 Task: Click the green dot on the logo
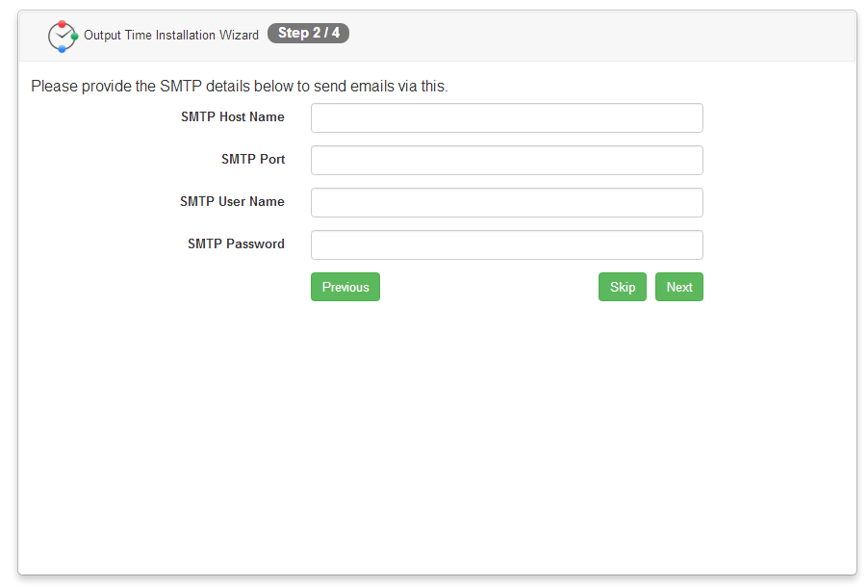point(74,37)
